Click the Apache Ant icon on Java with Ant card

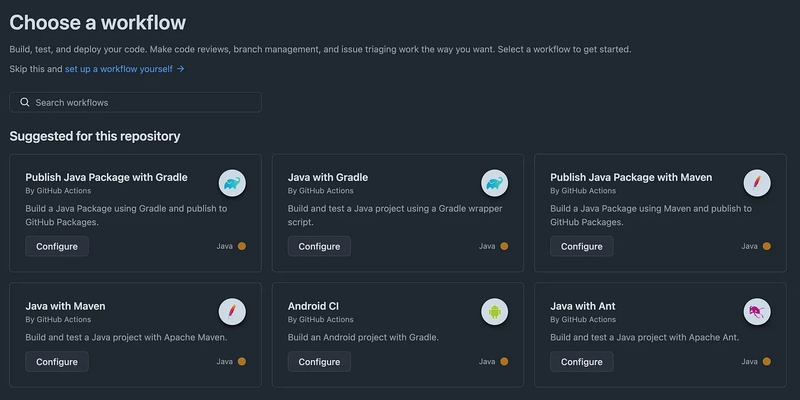coord(757,312)
